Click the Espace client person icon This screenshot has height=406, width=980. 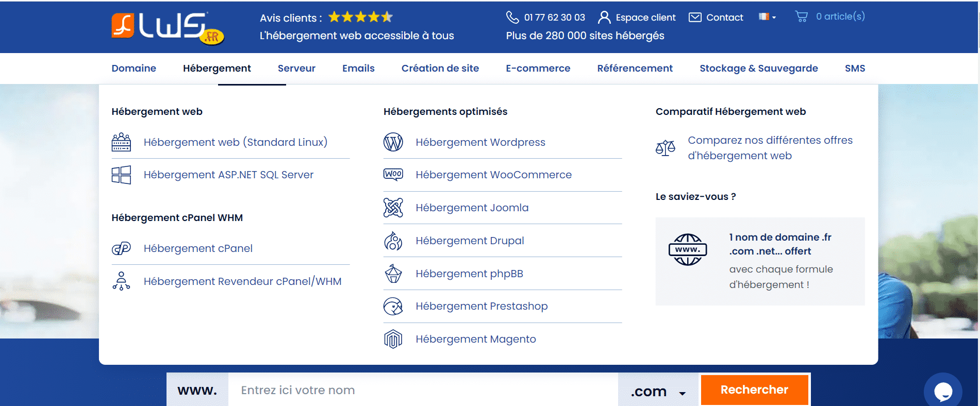click(604, 18)
